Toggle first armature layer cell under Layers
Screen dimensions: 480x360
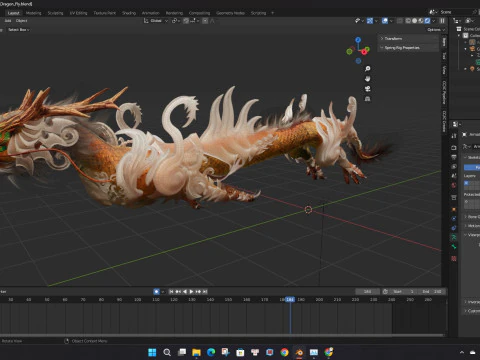tap(466, 183)
